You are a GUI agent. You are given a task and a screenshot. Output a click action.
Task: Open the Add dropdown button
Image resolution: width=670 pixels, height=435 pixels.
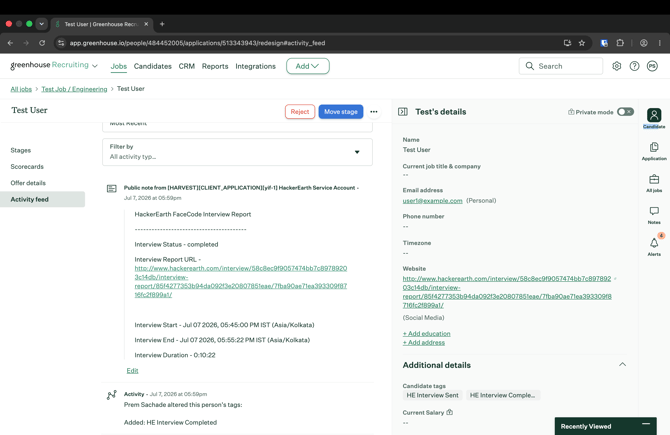(308, 66)
